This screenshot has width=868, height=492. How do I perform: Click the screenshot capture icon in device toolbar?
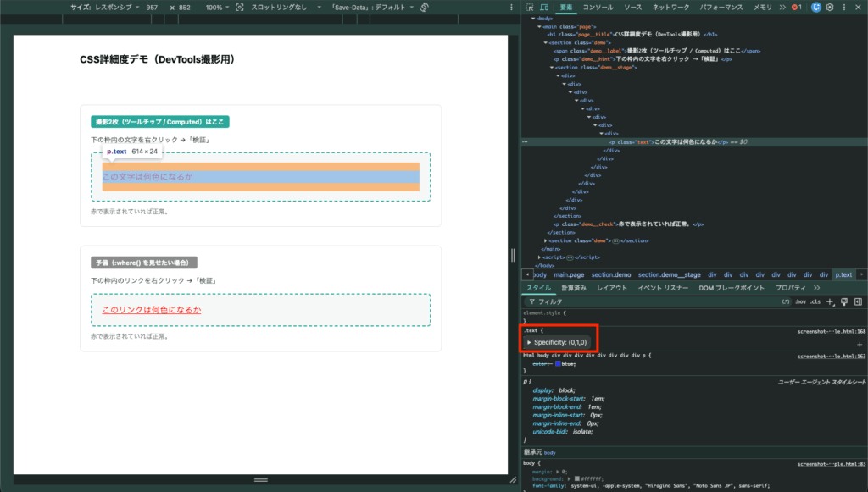[x=239, y=7]
